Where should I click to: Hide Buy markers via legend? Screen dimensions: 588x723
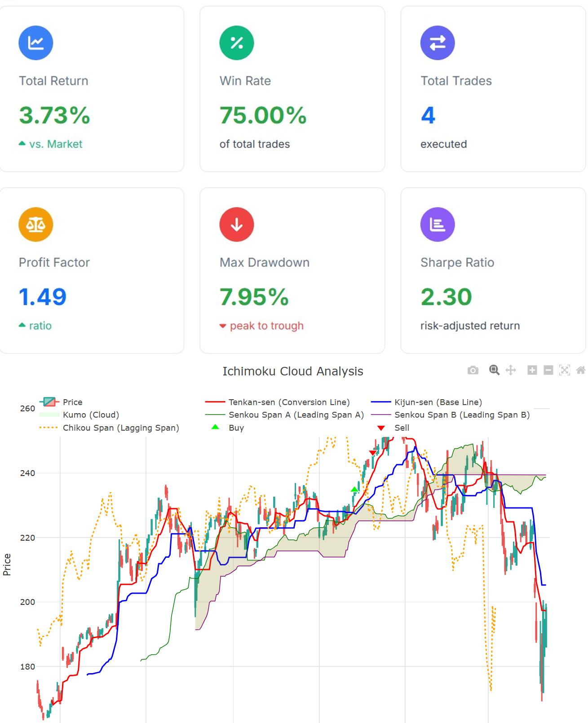[236, 428]
